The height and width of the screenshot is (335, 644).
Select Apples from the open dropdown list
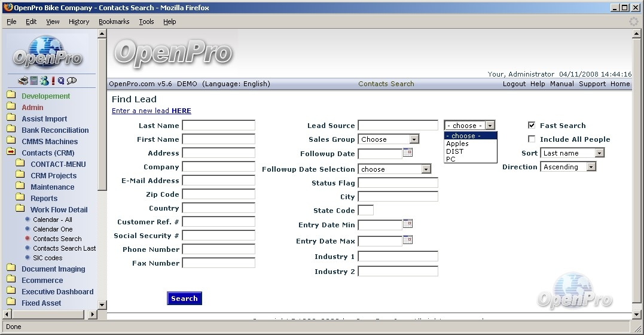click(457, 144)
